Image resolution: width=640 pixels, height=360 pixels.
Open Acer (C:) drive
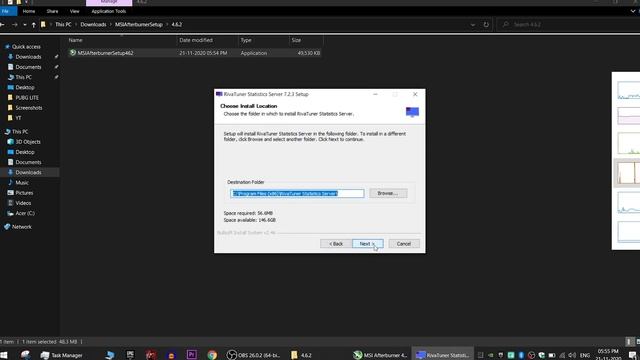[x=25, y=213]
